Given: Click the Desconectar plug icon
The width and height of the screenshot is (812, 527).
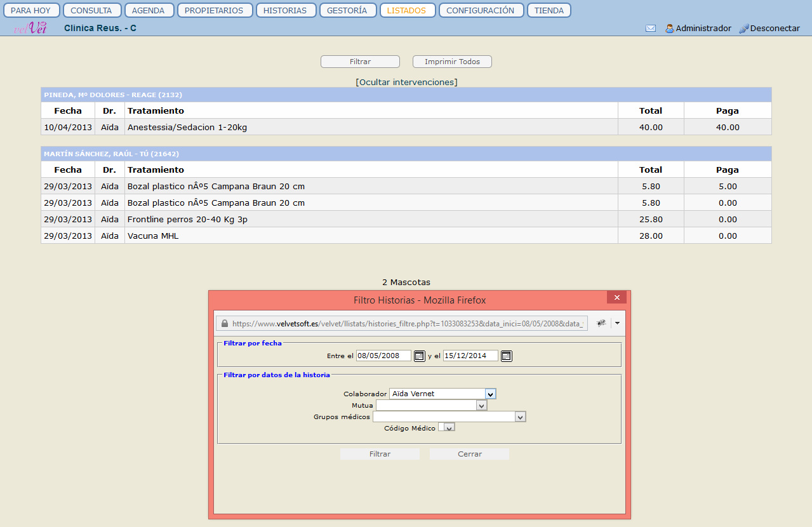Looking at the screenshot, I should 744,29.
